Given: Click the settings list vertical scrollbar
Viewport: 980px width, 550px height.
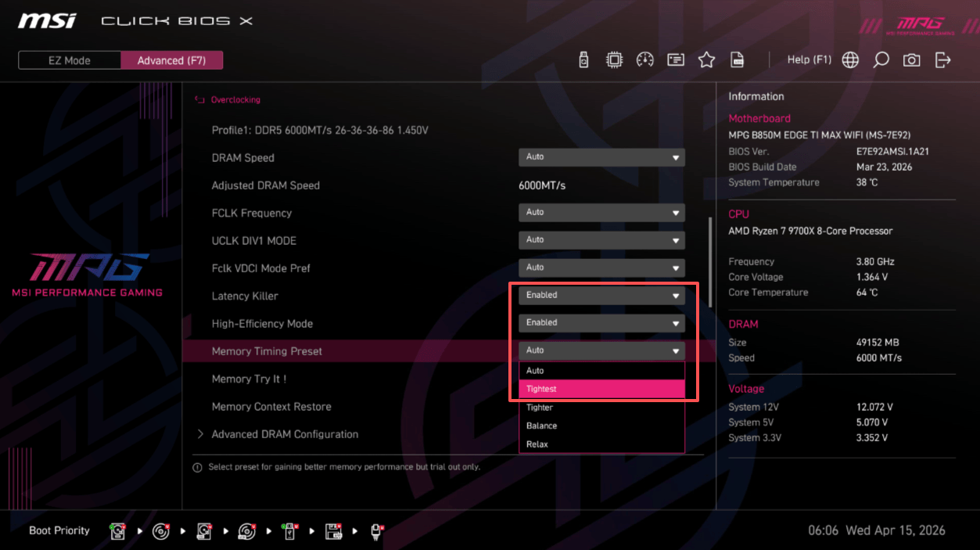Looking at the screenshot, I should (710, 262).
